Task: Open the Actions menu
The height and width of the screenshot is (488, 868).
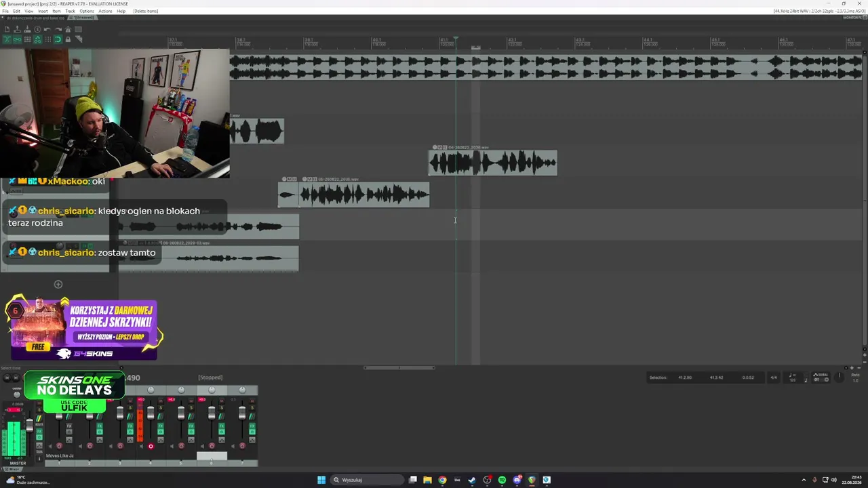Action: (105, 11)
